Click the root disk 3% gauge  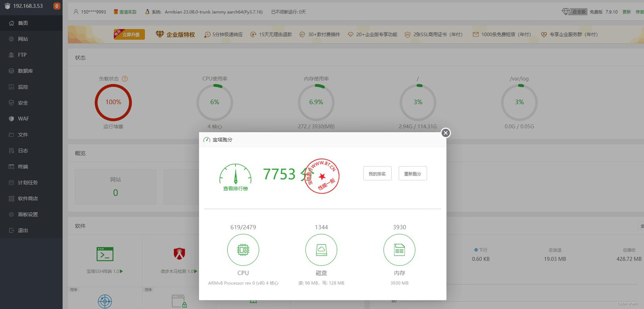tap(418, 102)
